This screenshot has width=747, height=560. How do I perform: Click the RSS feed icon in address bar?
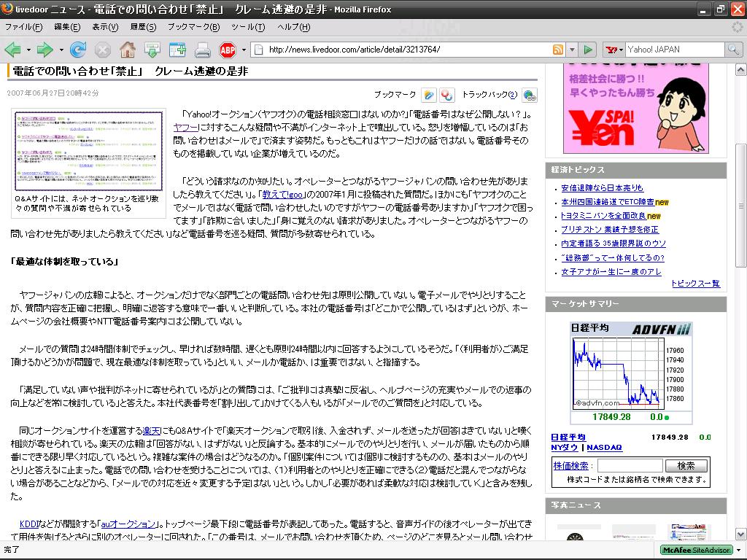tap(557, 50)
